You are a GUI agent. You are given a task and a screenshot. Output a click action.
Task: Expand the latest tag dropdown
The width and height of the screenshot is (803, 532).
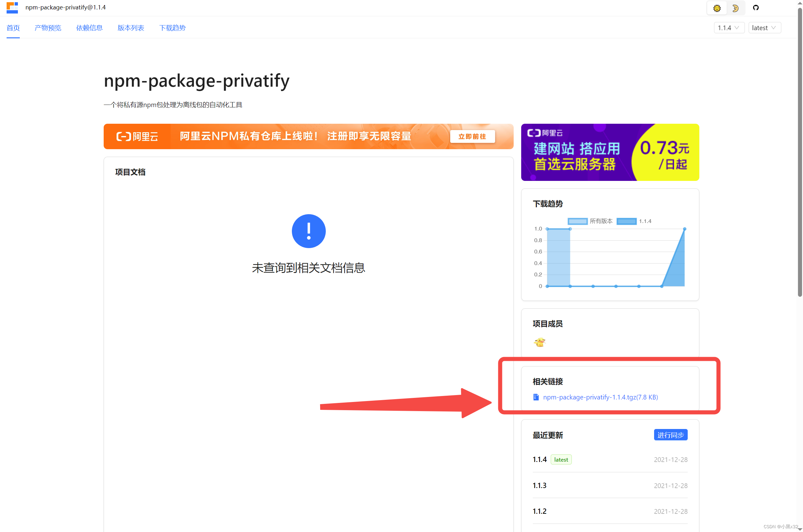coord(764,28)
